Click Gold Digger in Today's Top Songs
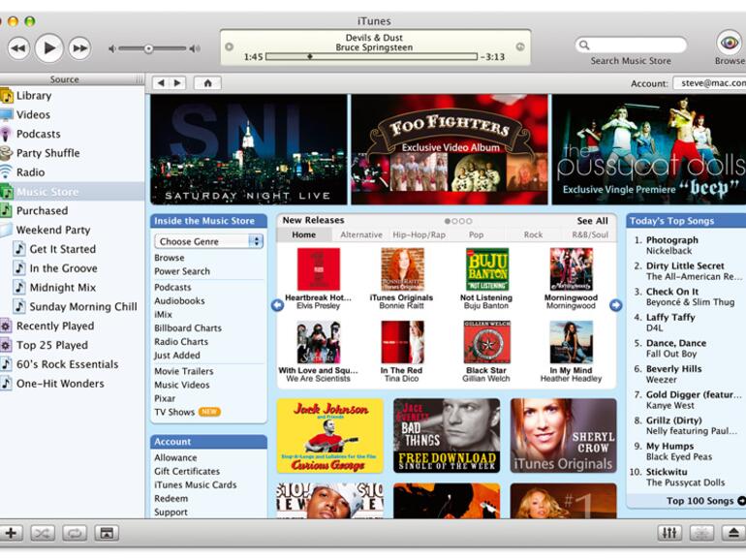Screen dimensions: 746x560 point(693,394)
